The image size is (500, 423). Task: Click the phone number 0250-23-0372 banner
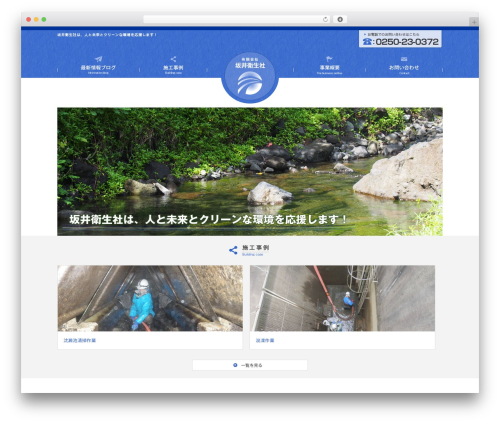[400, 39]
